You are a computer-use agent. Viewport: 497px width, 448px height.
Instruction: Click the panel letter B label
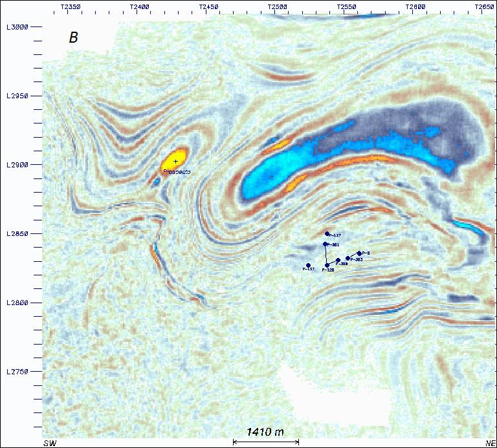point(73,37)
